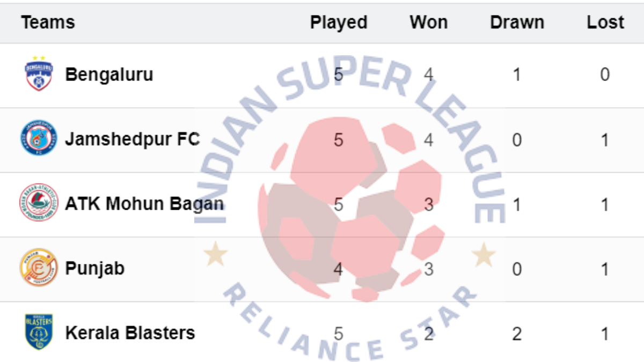Screen dimensions: 644x362
Task: Click Kerala Blasters' Drawn value of 2
Action: [x=517, y=334]
